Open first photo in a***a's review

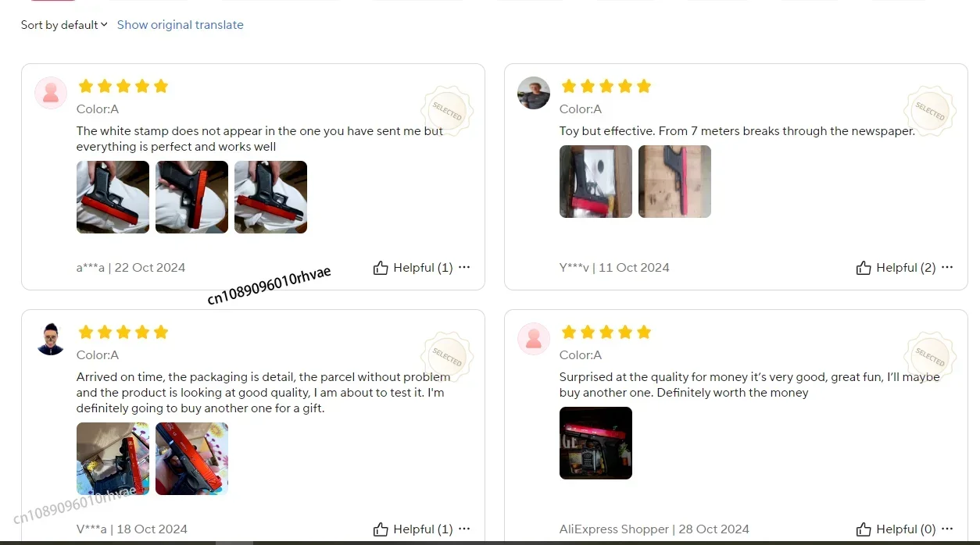pos(113,197)
